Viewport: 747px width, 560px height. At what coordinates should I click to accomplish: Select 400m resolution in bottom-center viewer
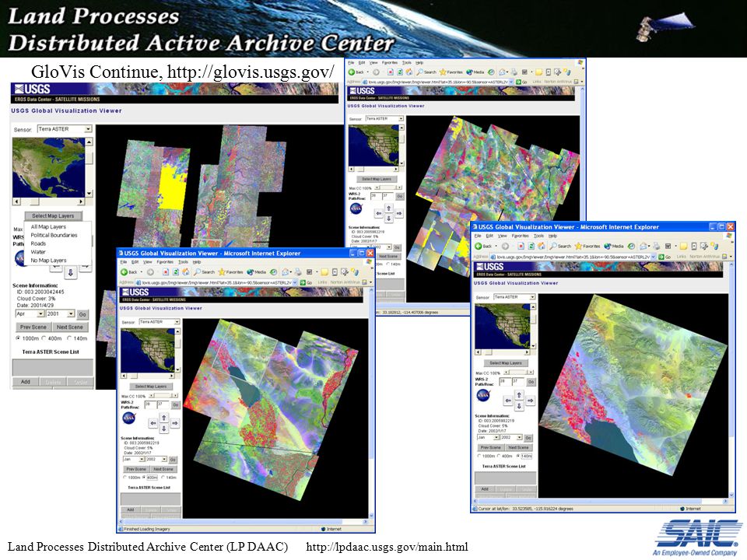(144, 477)
